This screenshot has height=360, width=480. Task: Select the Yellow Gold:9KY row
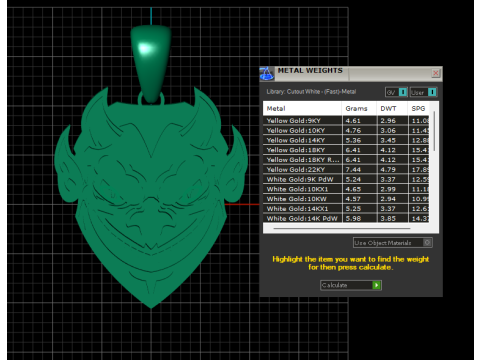346,121
